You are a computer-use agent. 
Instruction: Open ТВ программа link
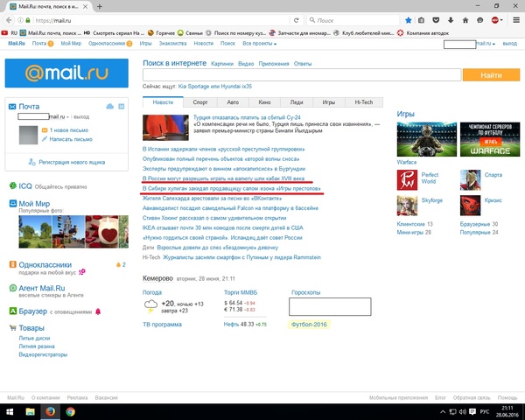(x=162, y=325)
